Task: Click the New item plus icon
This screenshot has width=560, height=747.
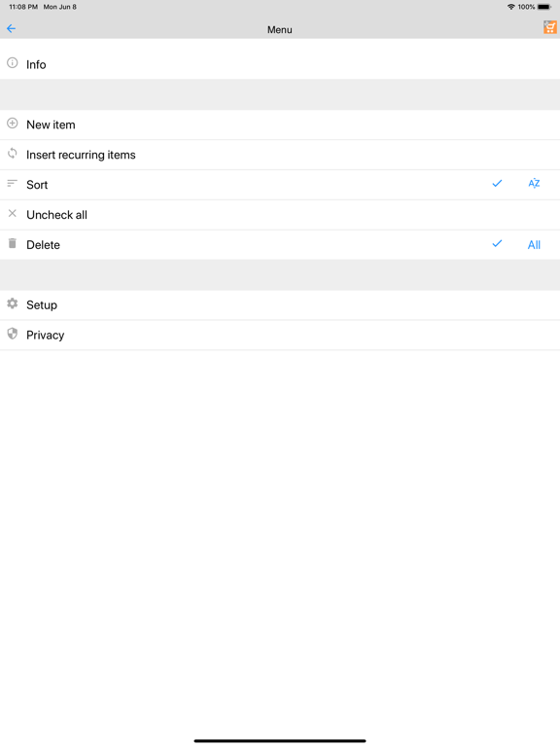Action: (x=13, y=124)
